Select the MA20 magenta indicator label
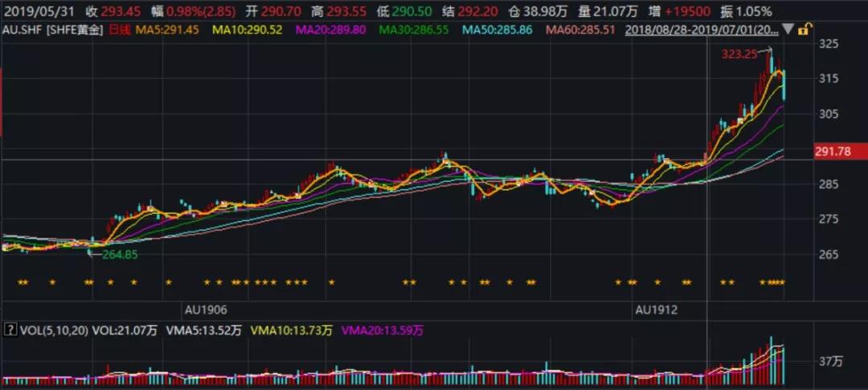This screenshot has height=390, width=868. pyautogui.click(x=331, y=30)
